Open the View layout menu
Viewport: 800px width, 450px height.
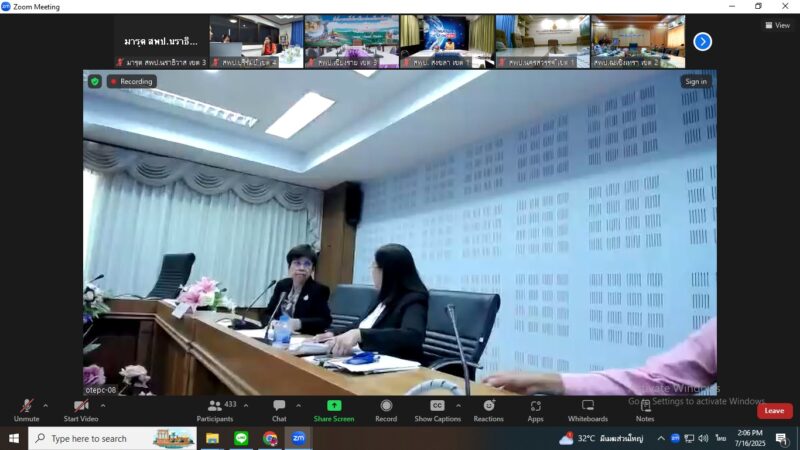pos(777,25)
